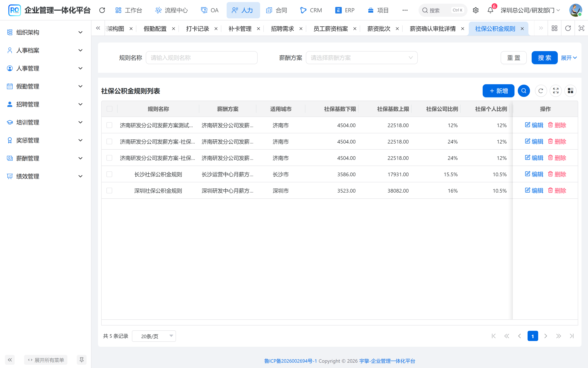Expand the table to fullscreen
Screen dimensions: 588x368
pyautogui.click(x=556, y=91)
